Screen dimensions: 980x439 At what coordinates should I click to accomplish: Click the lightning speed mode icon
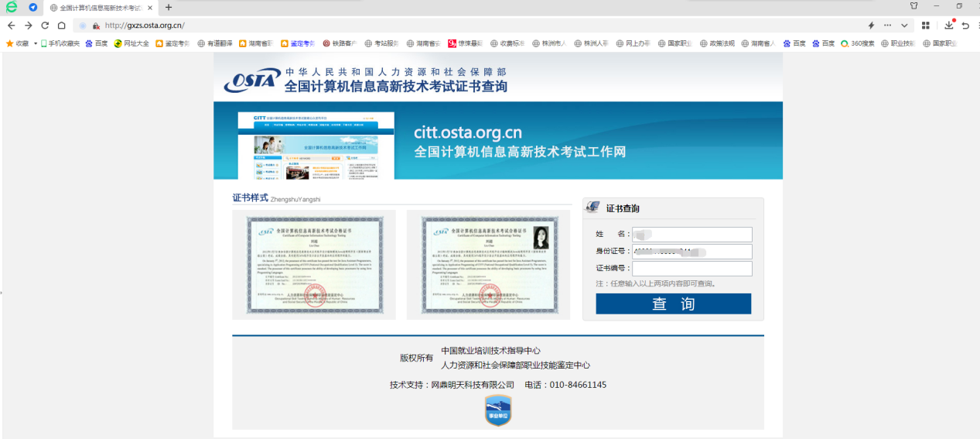pyautogui.click(x=871, y=26)
